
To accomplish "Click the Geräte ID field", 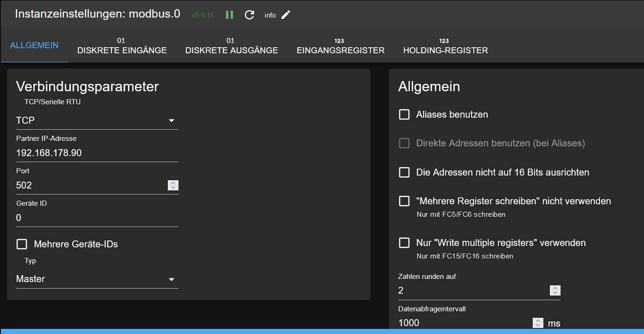I will click(97, 218).
